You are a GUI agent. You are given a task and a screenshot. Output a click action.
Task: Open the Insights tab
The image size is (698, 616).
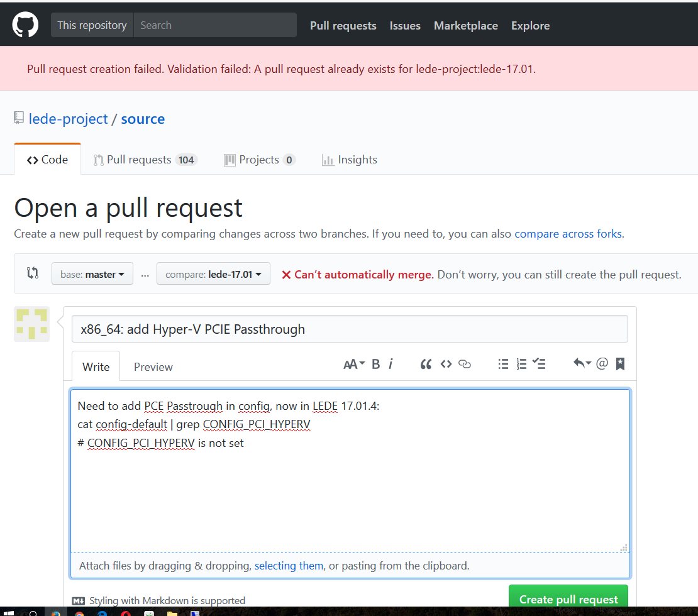tap(350, 160)
